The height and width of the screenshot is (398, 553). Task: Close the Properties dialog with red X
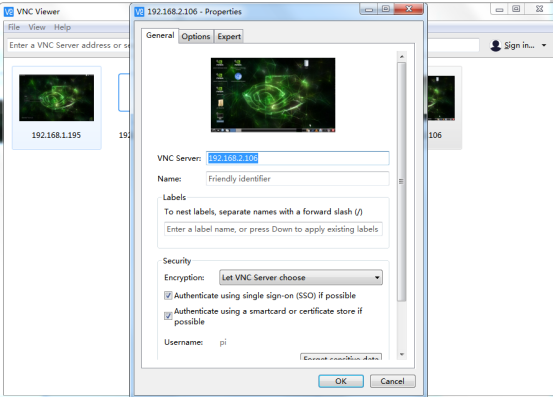coord(409,9)
